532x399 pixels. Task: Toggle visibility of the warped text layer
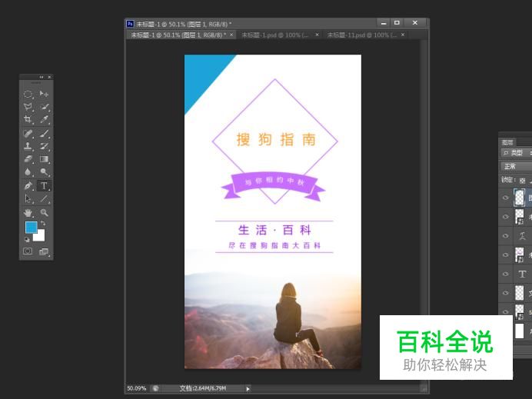tap(506, 235)
